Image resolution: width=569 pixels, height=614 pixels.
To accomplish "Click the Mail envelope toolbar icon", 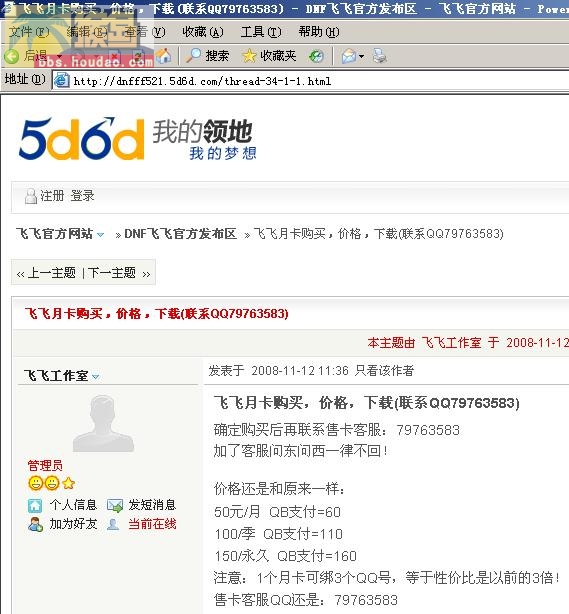I will 349,56.
